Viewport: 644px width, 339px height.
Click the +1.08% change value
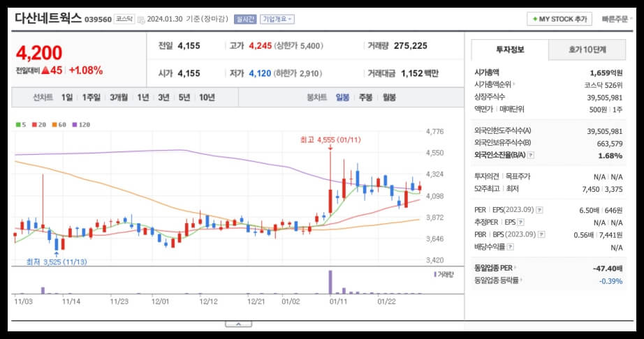point(86,70)
